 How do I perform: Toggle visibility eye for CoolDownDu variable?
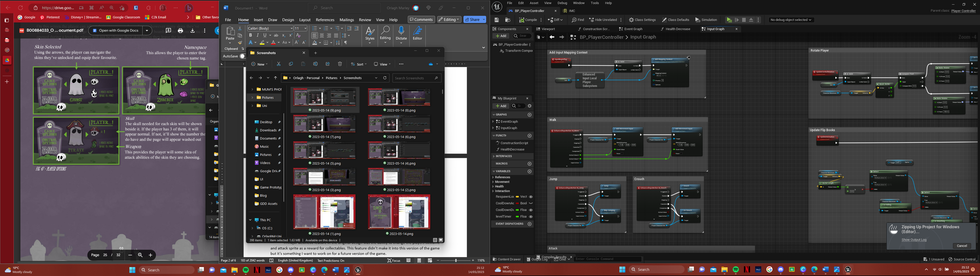[531, 210]
